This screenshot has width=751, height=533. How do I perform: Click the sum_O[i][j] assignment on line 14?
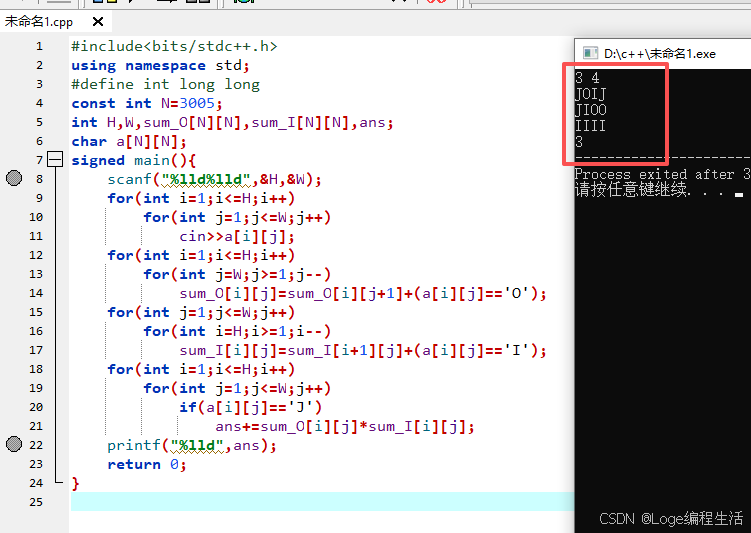(363, 294)
